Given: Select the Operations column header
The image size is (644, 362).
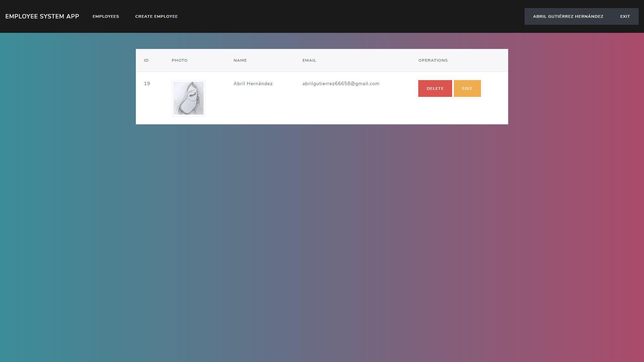Looking at the screenshot, I should point(433,60).
